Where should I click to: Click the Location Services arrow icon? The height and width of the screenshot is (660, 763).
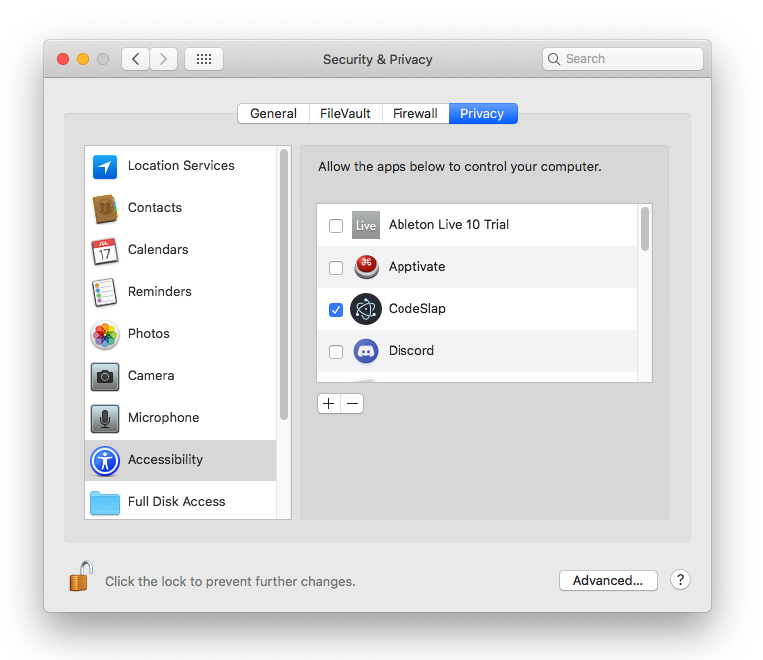click(105, 167)
